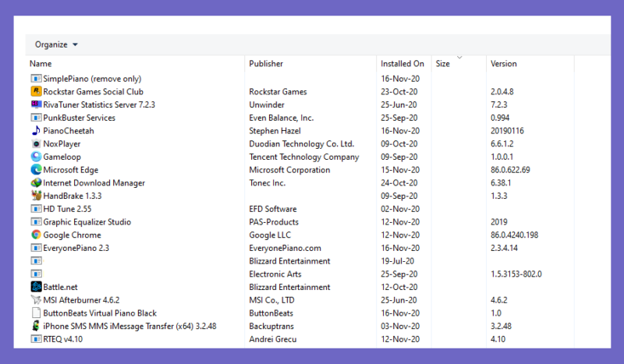The width and height of the screenshot is (624, 364).
Task: Click the Backuptrans publisher cell
Action: (x=271, y=327)
